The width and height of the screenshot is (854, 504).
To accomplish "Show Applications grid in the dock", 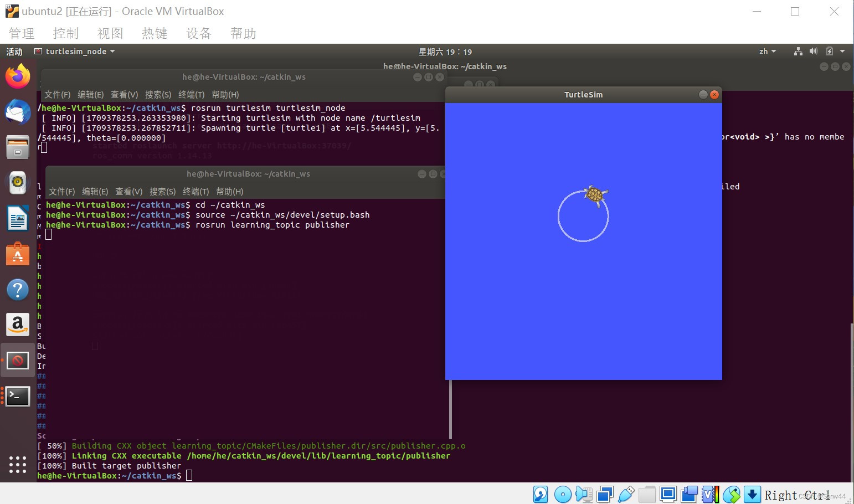I will (18, 464).
